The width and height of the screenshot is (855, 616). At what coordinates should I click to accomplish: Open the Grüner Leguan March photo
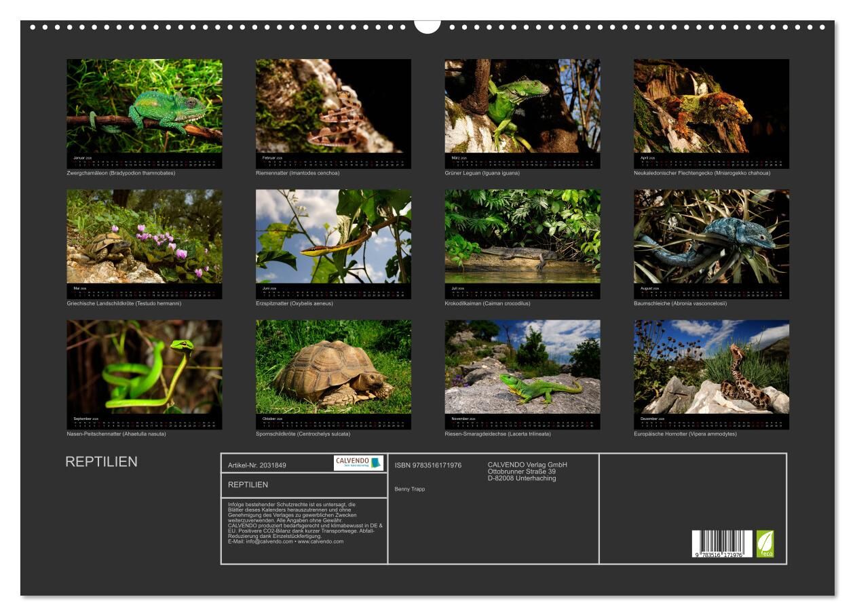pos(522,107)
